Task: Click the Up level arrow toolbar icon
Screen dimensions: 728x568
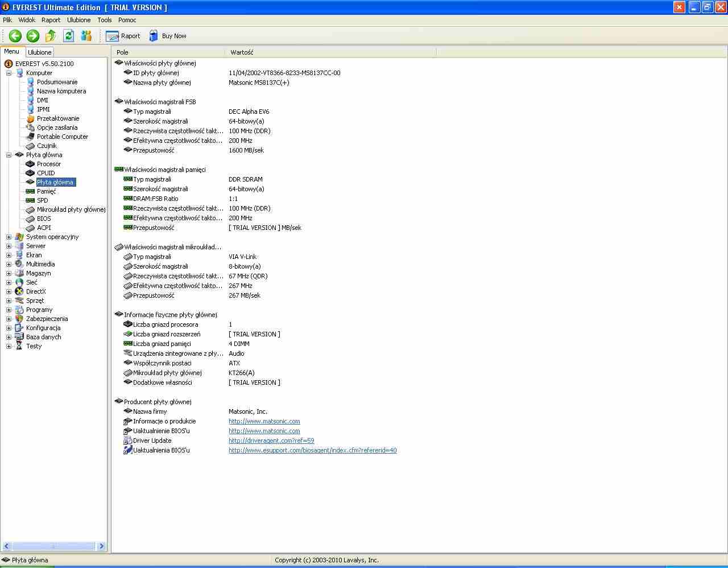Action: (51, 36)
